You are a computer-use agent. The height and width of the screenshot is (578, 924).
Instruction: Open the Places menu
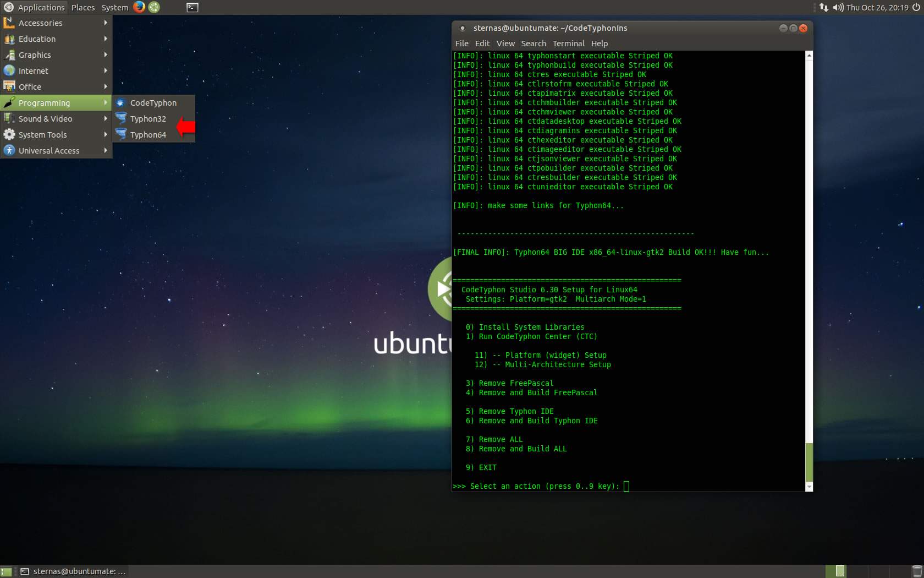click(83, 7)
